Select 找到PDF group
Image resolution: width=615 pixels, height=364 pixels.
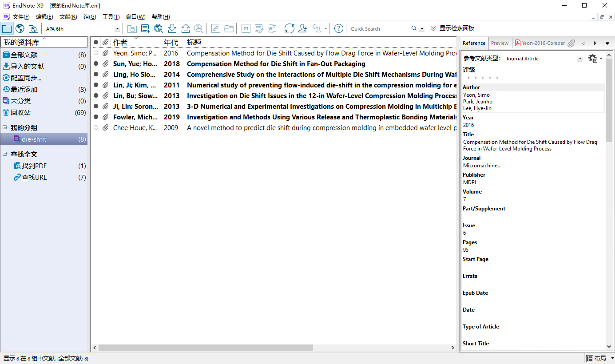[44, 166]
